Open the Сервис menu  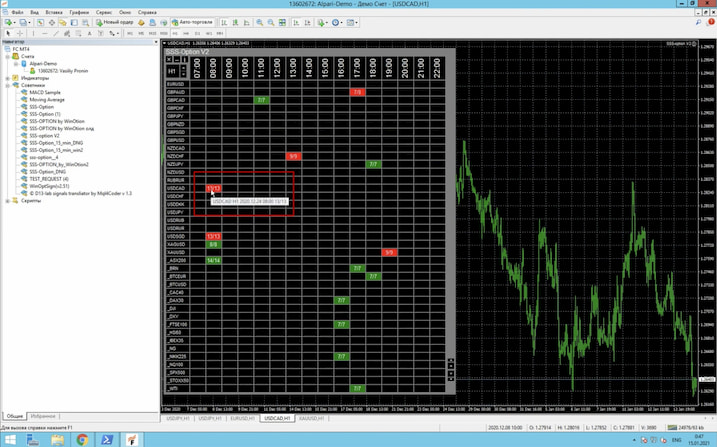tap(104, 12)
